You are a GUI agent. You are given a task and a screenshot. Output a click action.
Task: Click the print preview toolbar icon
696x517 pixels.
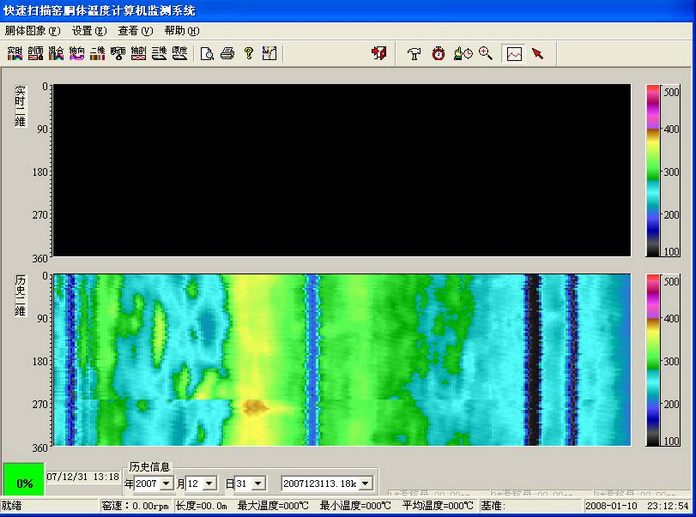click(x=207, y=53)
